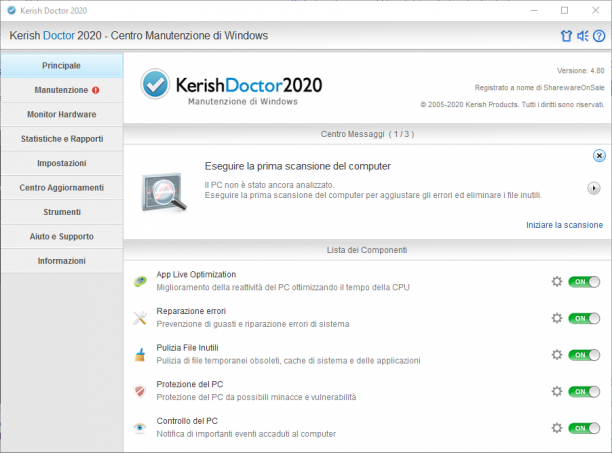Maximize the Kerish Doctor window
The width and height of the screenshot is (612, 453).
pyautogui.click(x=564, y=11)
